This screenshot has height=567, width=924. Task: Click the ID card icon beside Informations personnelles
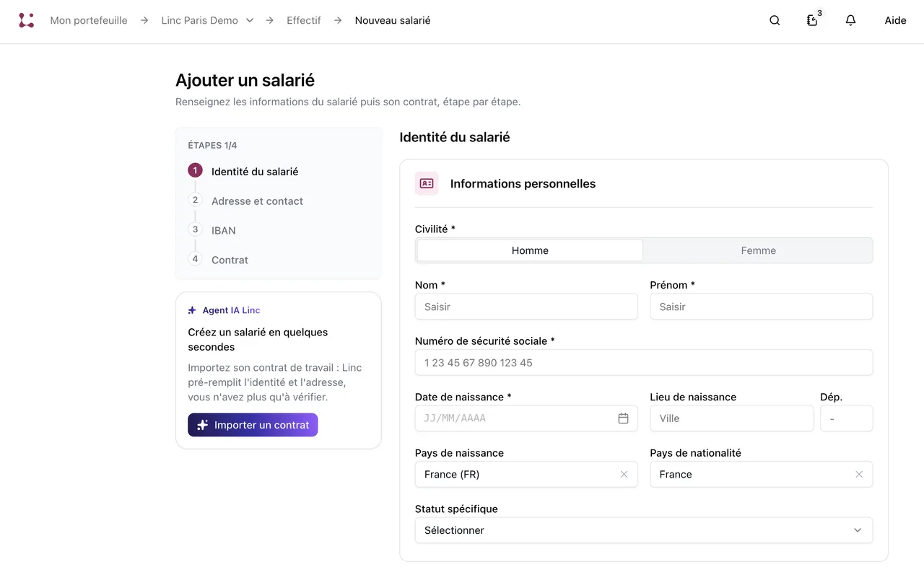coord(427,183)
